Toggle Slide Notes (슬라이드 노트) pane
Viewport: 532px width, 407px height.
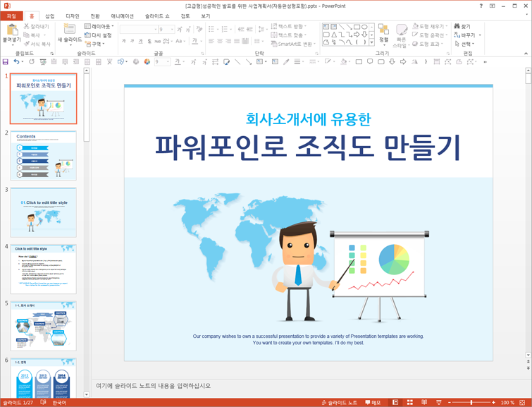click(340, 403)
